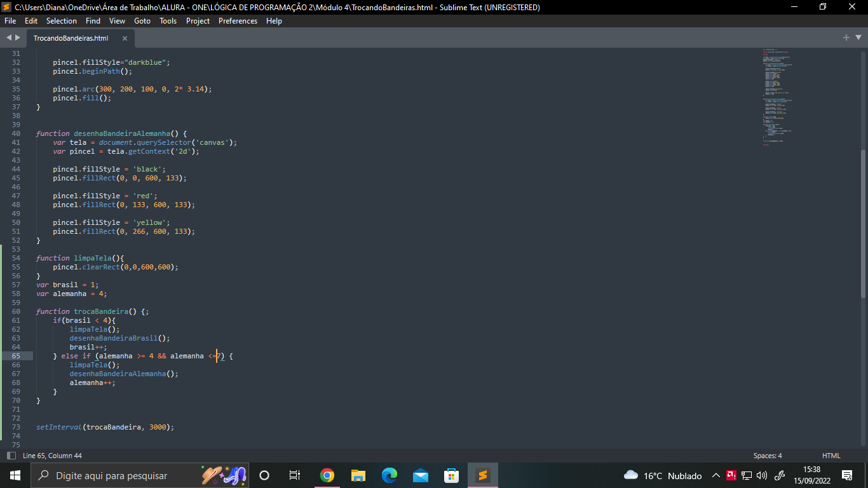This screenshot has height=488, width=868.
Task: Open the Help menu
Action: (274, 21)
